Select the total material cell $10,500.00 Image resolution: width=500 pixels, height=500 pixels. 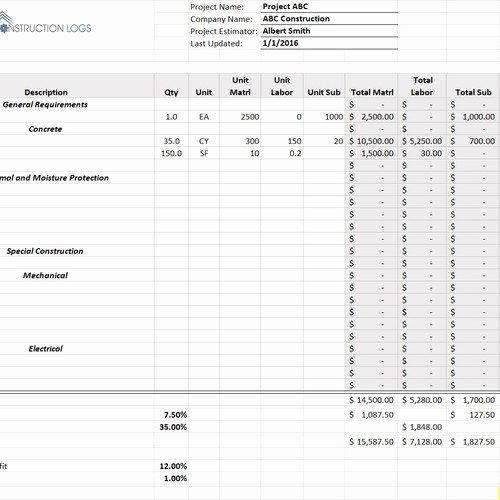pos(372,141)
